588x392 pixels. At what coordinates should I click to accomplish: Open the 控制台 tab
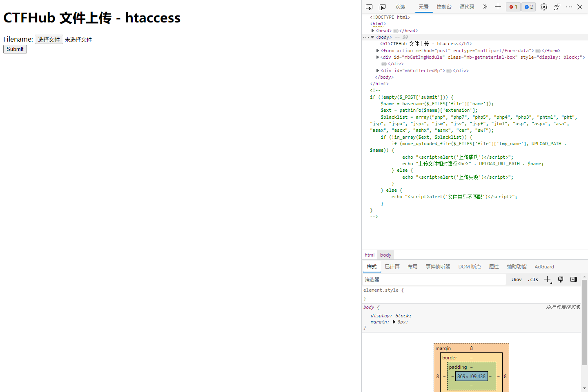[444, 7]
